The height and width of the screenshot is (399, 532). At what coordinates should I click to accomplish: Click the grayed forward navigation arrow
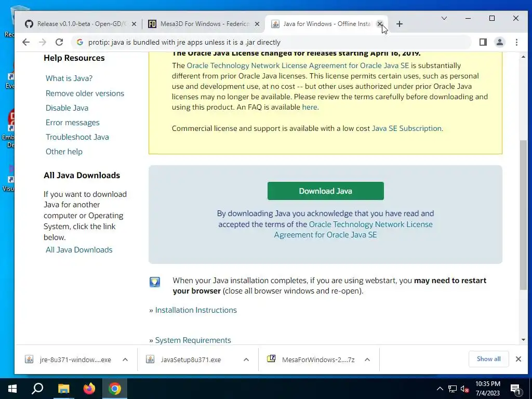pyautogui.click(x=43, y=42)
